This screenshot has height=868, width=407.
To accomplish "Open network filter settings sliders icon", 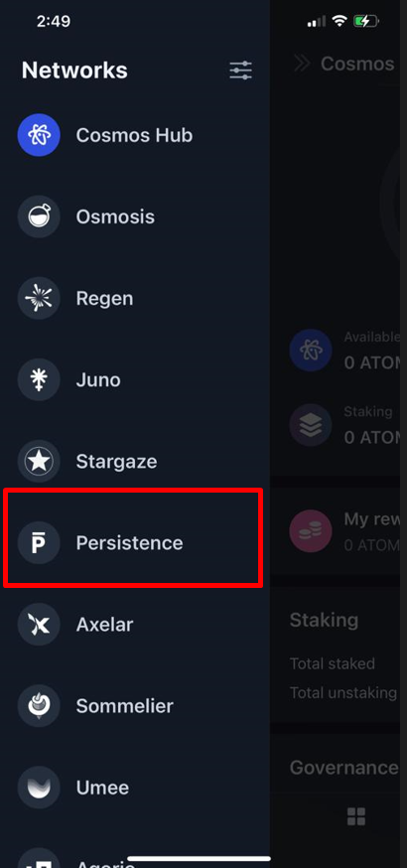I will point(240,71).
